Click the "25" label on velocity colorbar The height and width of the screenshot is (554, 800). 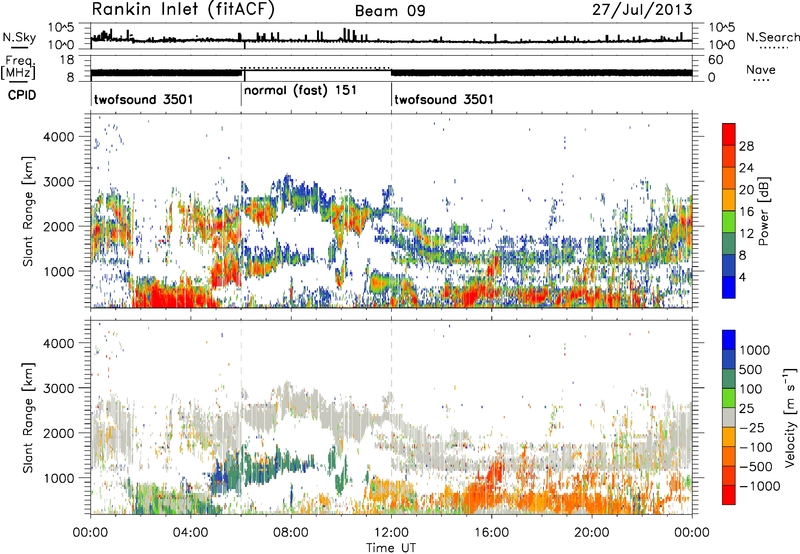(x=746, y=409)
